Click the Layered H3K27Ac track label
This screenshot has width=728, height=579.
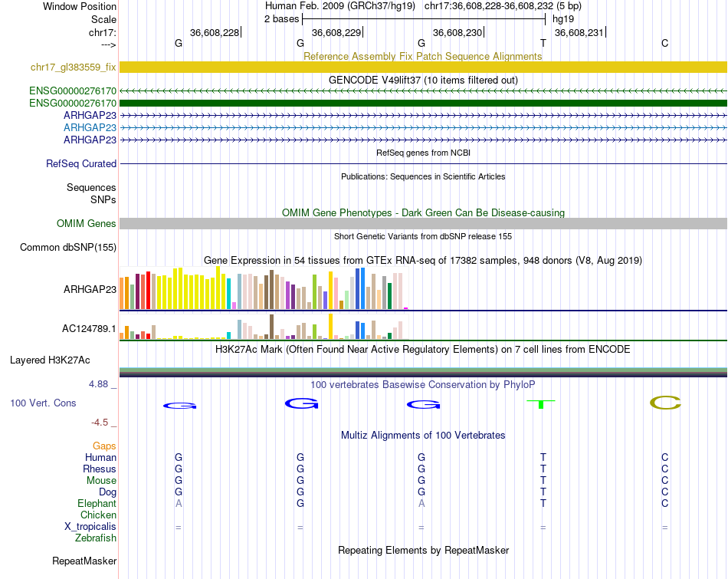point(50,360)
